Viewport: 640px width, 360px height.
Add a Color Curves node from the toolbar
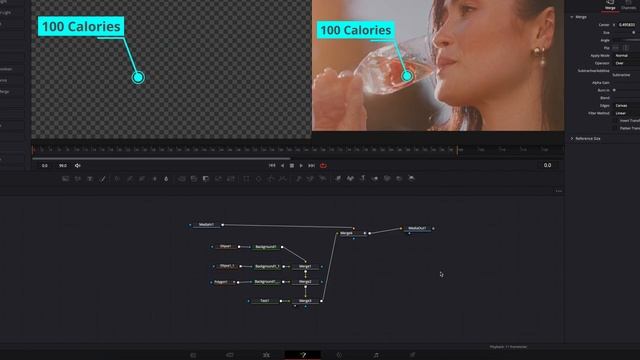click(130, 179)
